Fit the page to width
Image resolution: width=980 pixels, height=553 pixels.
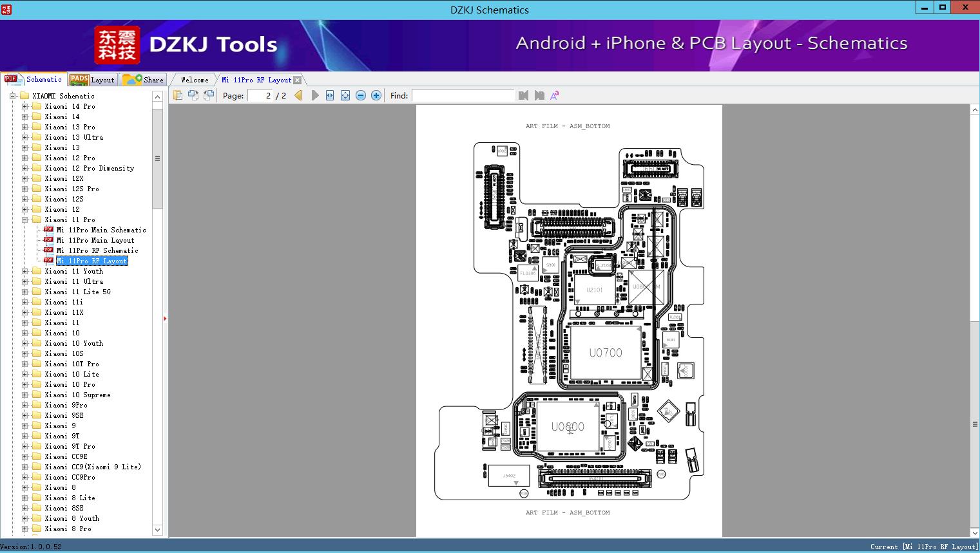pos(330,95)
